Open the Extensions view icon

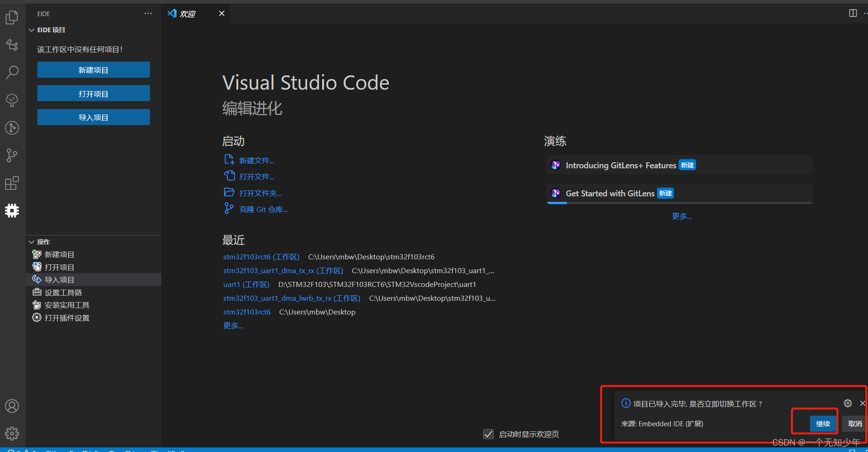point(12,183)
